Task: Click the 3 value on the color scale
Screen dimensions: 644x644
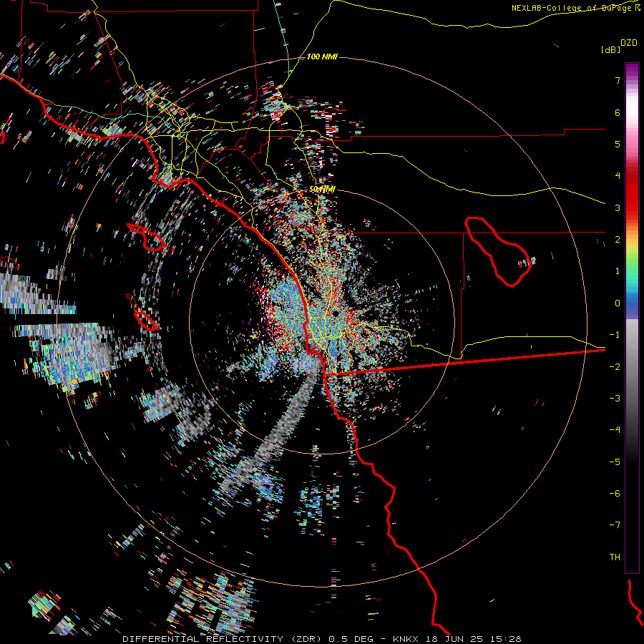Action: [618, 208]
